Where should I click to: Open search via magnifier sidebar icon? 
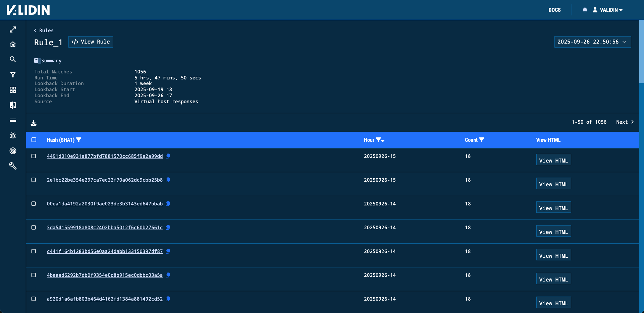(x=13, y=59)
